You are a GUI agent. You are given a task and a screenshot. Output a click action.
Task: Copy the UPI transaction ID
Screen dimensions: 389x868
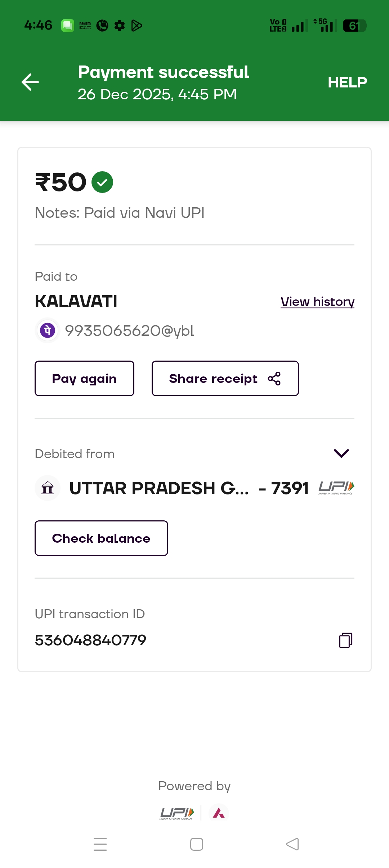tap(345, 640)
